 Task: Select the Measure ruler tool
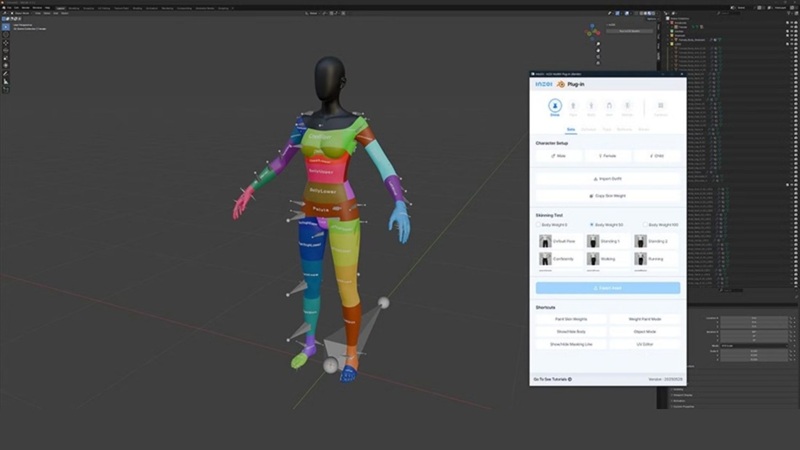[6, 81]
